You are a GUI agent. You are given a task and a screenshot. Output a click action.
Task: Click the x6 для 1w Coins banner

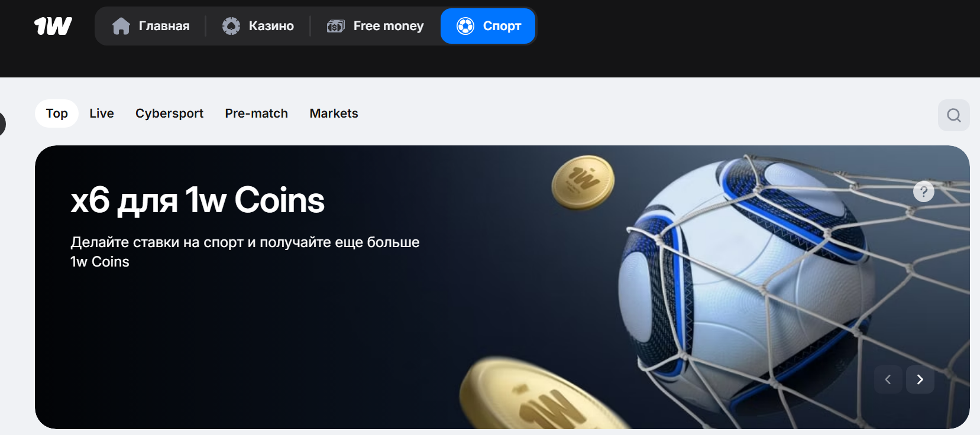tap(502, 287)
